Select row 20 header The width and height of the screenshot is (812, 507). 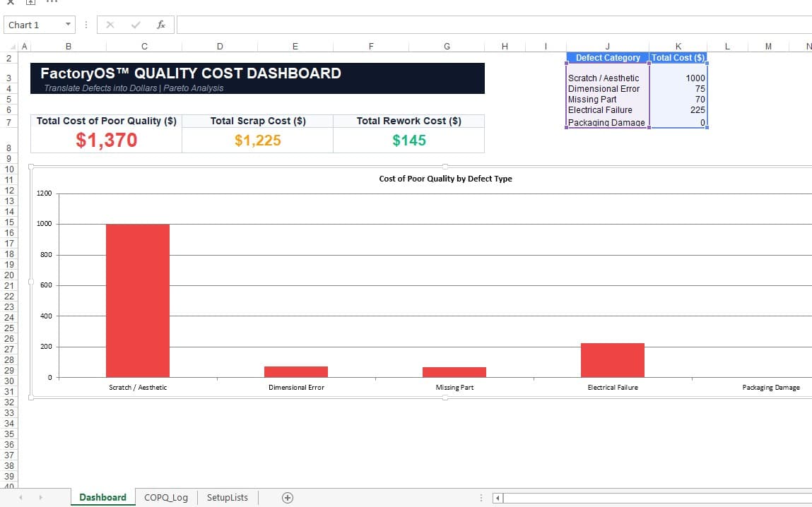(8, 275)
